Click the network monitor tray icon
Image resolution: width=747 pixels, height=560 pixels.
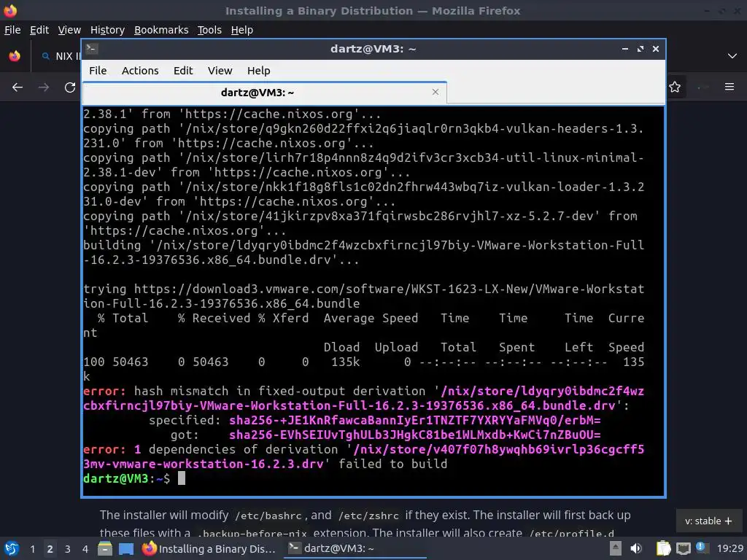tap(684, 548)
